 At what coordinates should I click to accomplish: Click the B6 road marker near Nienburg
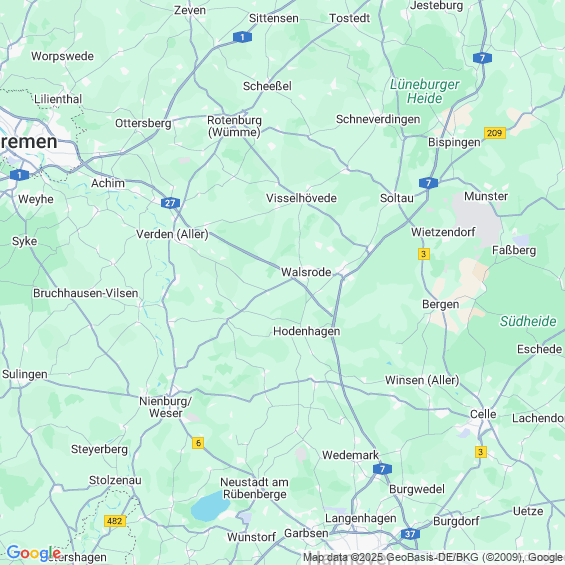(198, 442)
